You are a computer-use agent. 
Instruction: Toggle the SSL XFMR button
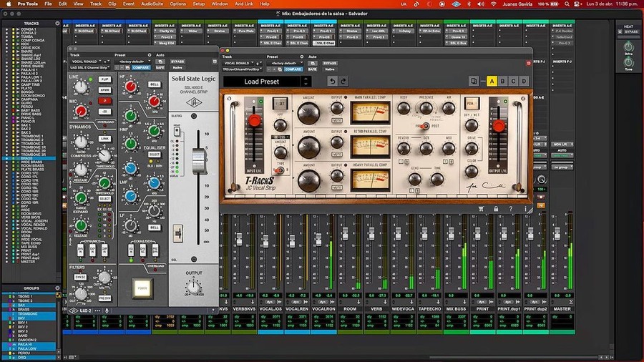point(104,90)
